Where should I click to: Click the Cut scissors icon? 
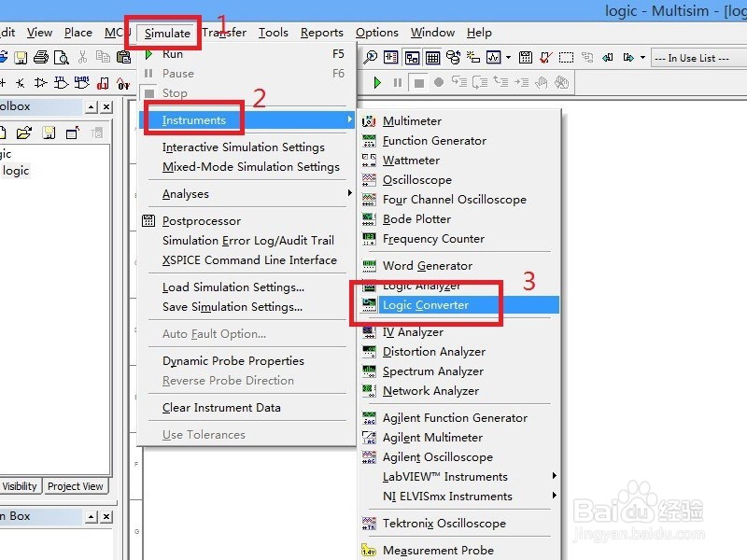click(x=82, y=58)
